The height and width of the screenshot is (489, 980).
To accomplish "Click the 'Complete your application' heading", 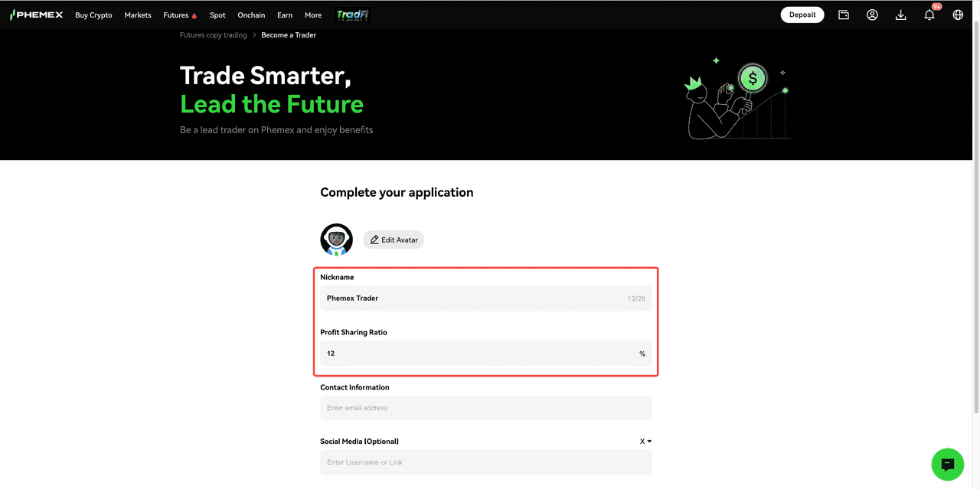I will (397, 193).
